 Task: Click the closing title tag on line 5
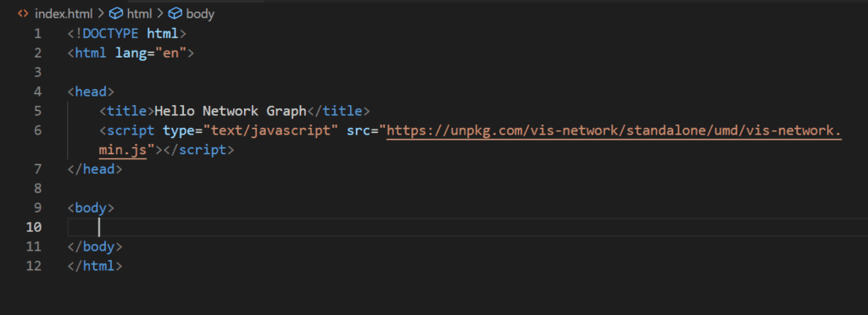(338, 111)
